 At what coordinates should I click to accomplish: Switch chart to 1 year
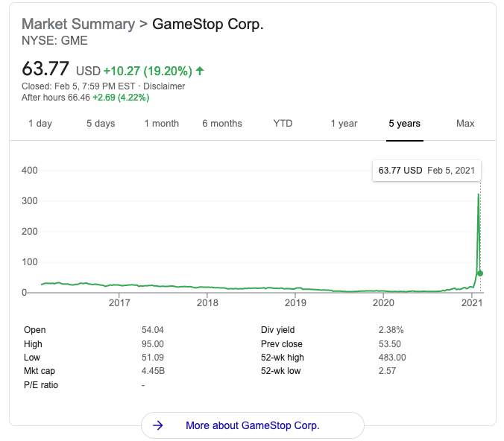click(x=344, y=124)
